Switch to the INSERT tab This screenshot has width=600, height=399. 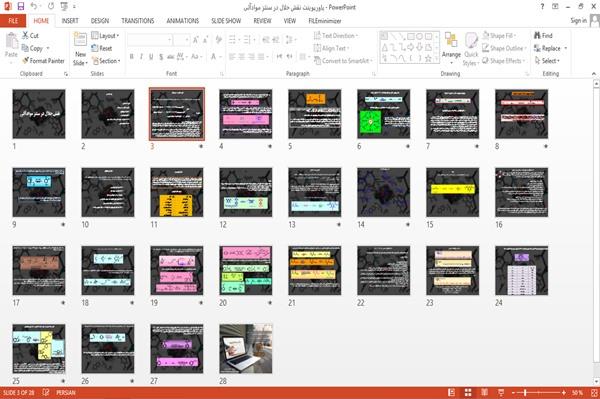[x=70, y=21]
